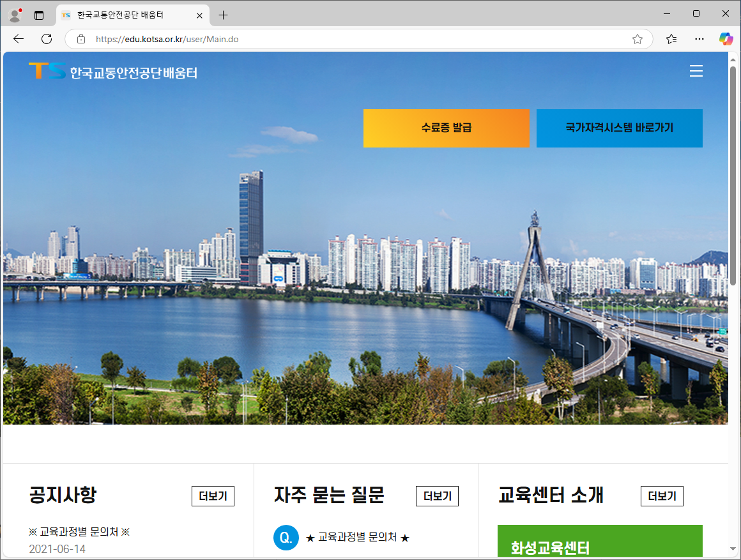Bookmark this page with the star icon
Screen dimensions: 741x560
pyautogui.click(x=637, y=38)
